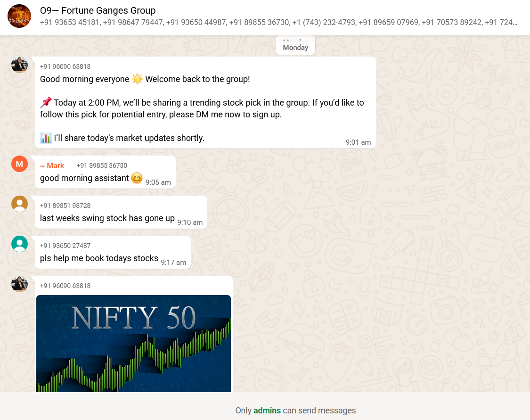This screenshot has height=420, width=530.
Task: Click the admins link in the bottom bar
Action: 267,411
